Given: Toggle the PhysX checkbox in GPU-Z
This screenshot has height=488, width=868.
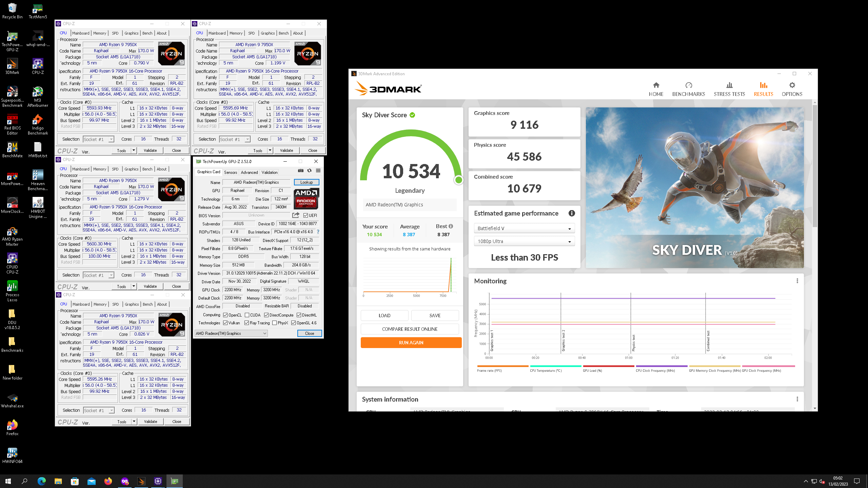Looking at the screenshot, I should 274,323.
